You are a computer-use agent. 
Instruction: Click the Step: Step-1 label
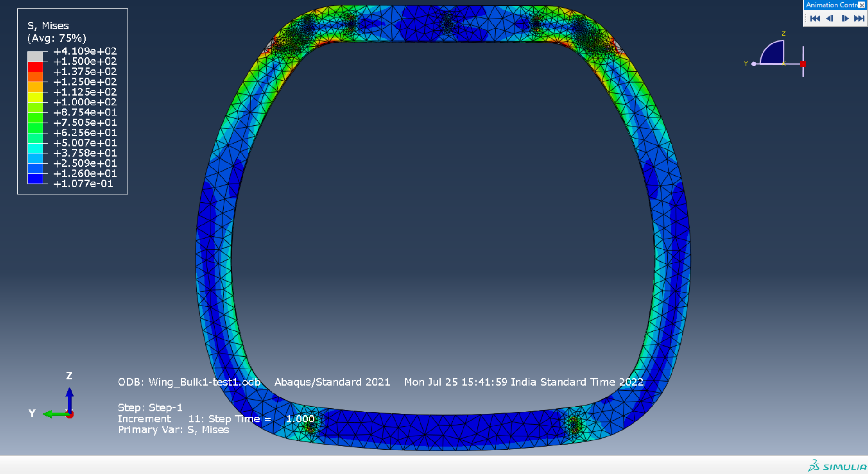pyautogui.click(x=150, y=407)
